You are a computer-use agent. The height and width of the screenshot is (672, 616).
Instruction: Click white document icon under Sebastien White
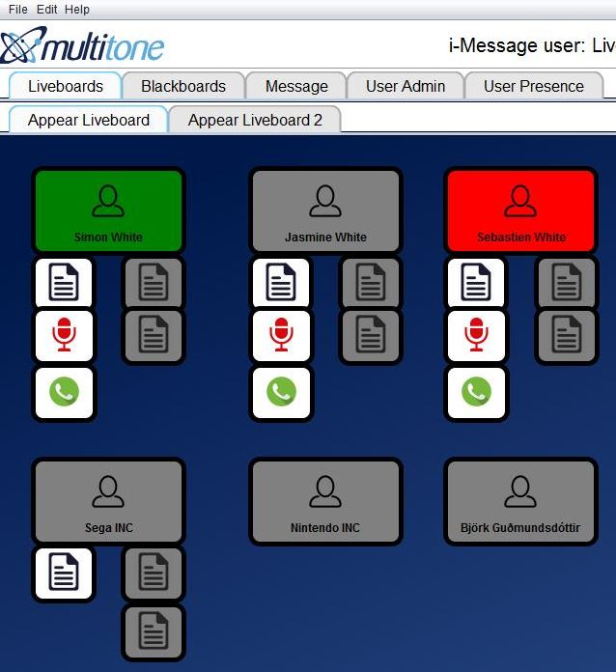pos(476,283)
